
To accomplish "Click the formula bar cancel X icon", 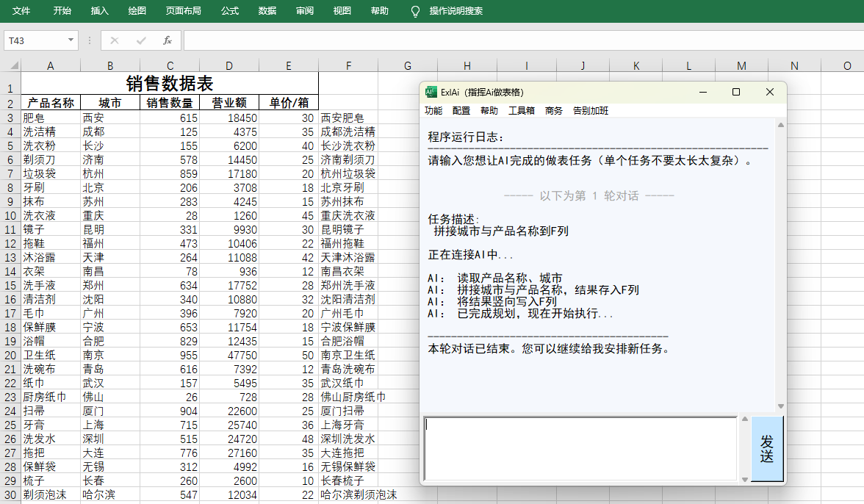I will [115, 40].
